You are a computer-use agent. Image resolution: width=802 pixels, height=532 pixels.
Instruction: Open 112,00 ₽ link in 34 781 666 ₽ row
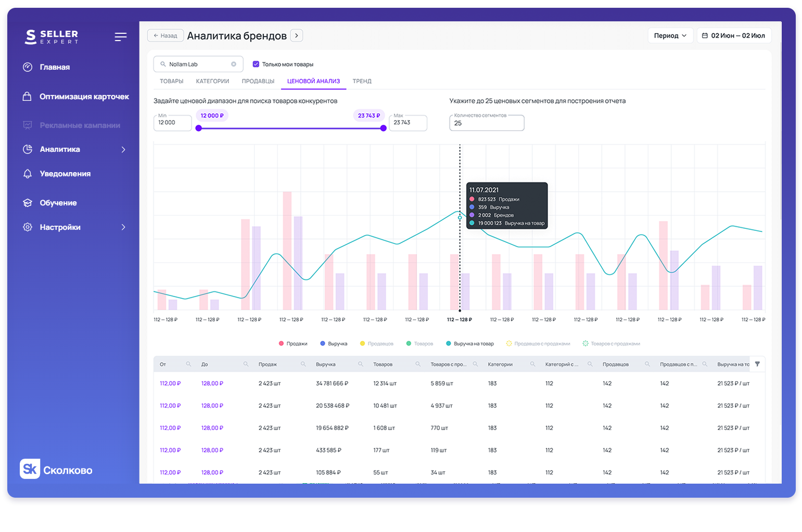(x=170, y=384)
